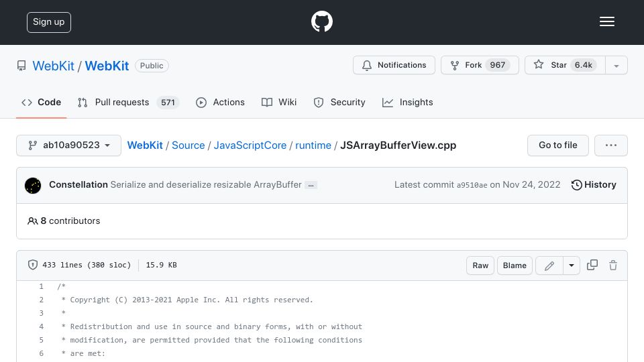Click the '15.9 KB' file size text

(162, 265)
